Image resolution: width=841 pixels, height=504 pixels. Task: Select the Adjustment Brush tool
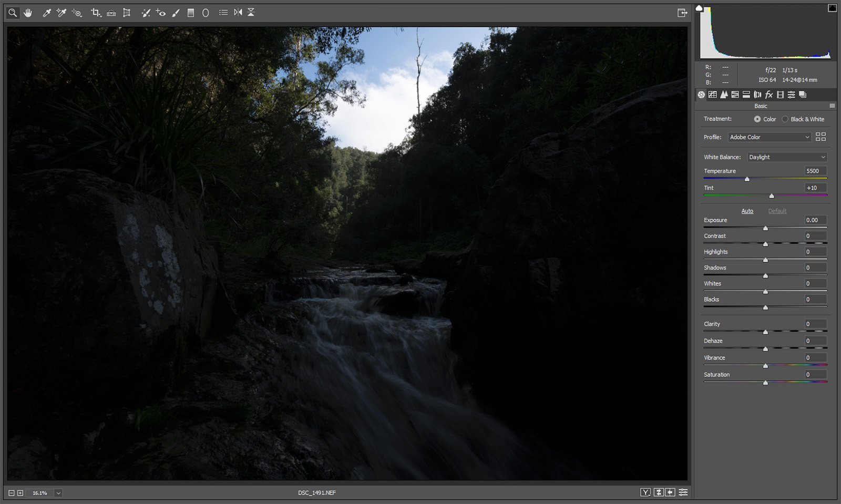tap(175, 13)
